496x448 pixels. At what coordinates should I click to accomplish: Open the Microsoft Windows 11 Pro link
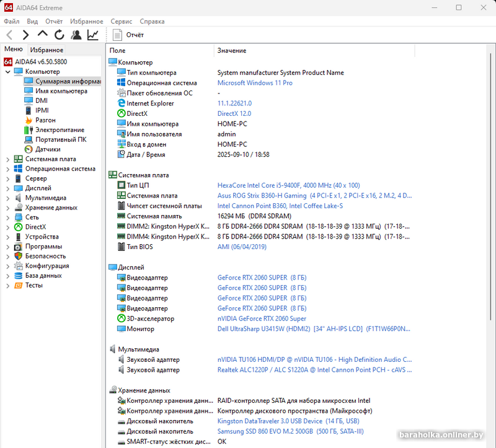pyautogui.click(x=255, y=83)
